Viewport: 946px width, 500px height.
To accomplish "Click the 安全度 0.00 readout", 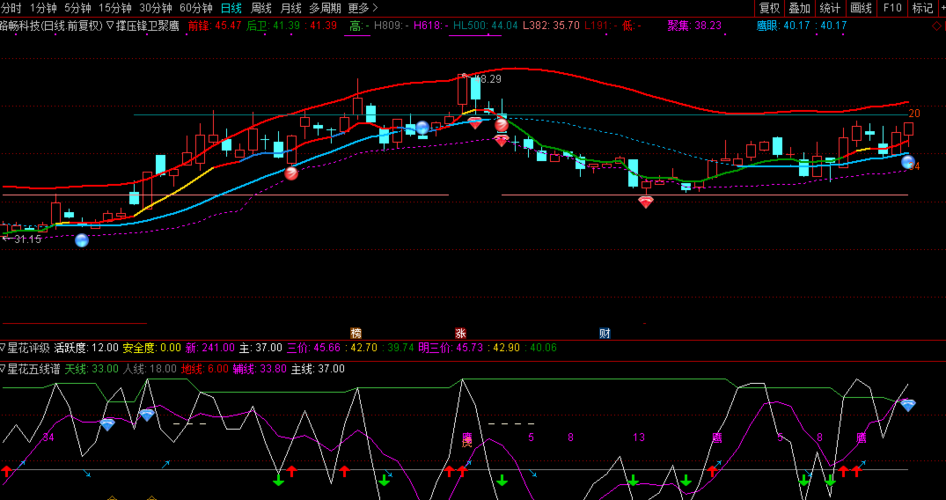I will click(151, 347).
